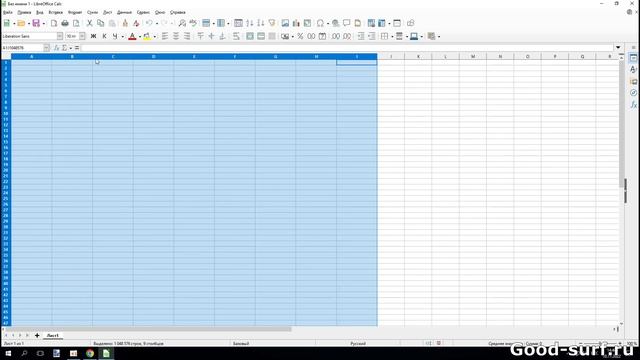The height and width of the screenshot is (360, 640).
Task: Click the Insert Image icon
Action: pyautogui.click(x=285, y=23)
